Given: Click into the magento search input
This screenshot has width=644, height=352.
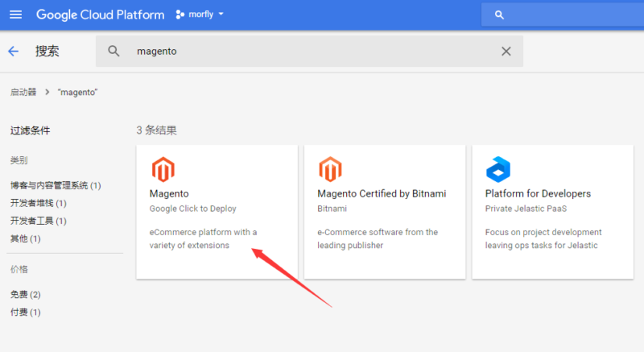Looking at the screenshot, I should pyautogui.click(x=309, y=51).
